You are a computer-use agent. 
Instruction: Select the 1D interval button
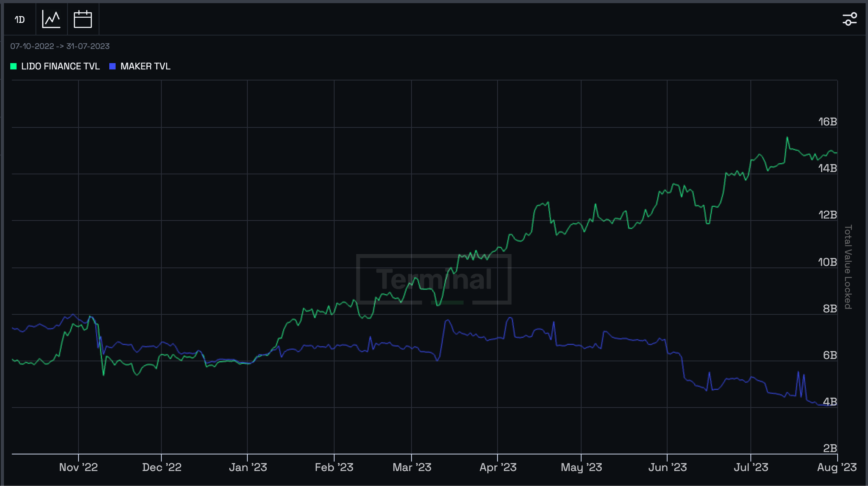click(20, 19)
